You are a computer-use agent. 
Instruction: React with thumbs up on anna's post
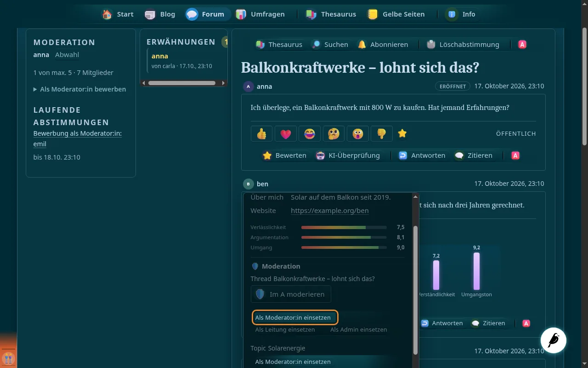pyautogui.click(x=262, y=134)
